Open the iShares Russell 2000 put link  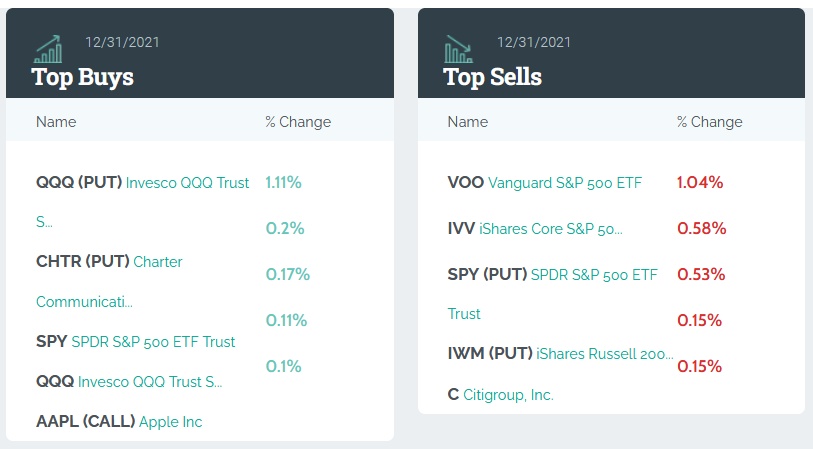pos(605,354)
